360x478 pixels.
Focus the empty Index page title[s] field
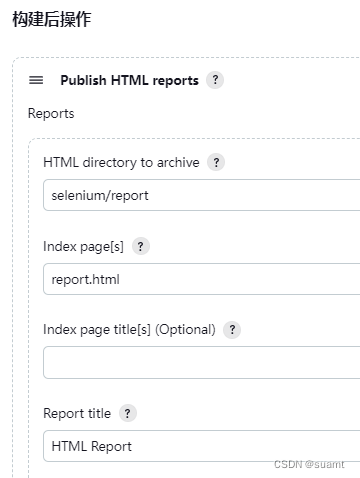click(202, 363)
